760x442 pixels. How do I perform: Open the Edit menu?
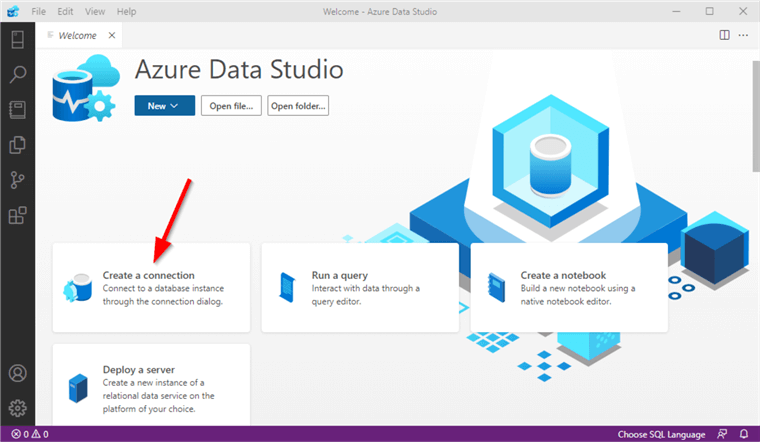(65, 11)
